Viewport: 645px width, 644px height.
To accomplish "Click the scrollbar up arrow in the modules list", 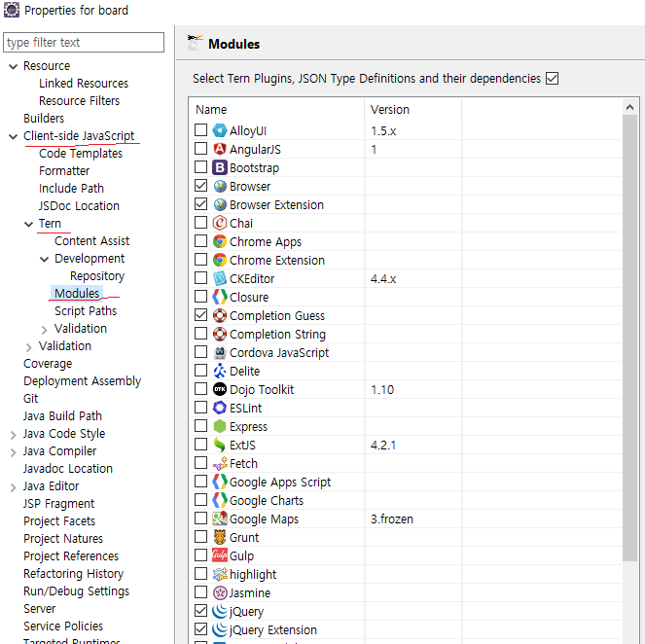I will tap(629, 107).
